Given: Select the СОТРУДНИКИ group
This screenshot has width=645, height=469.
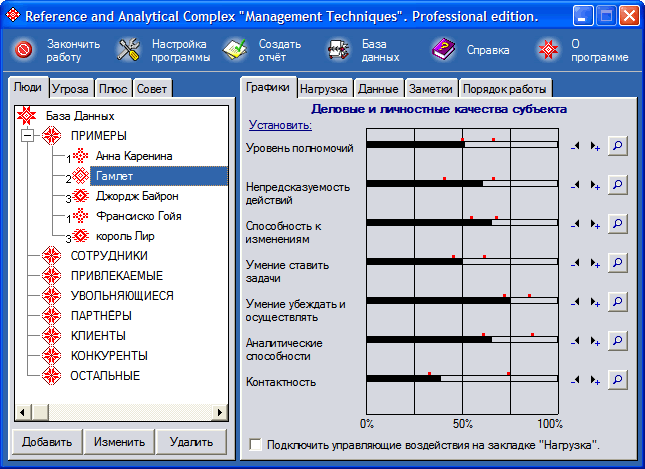Looking at the screenshot, I should click(x=109, y=256).
